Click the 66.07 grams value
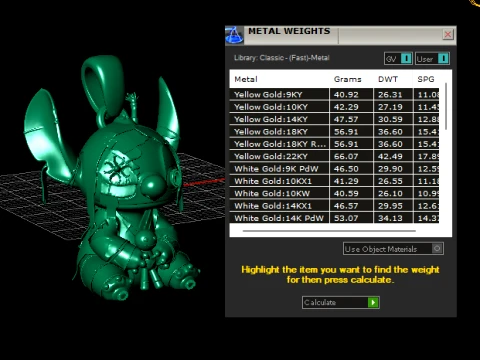Image resolution: width=480 pixels, height=360 pixels. [346, 156]
